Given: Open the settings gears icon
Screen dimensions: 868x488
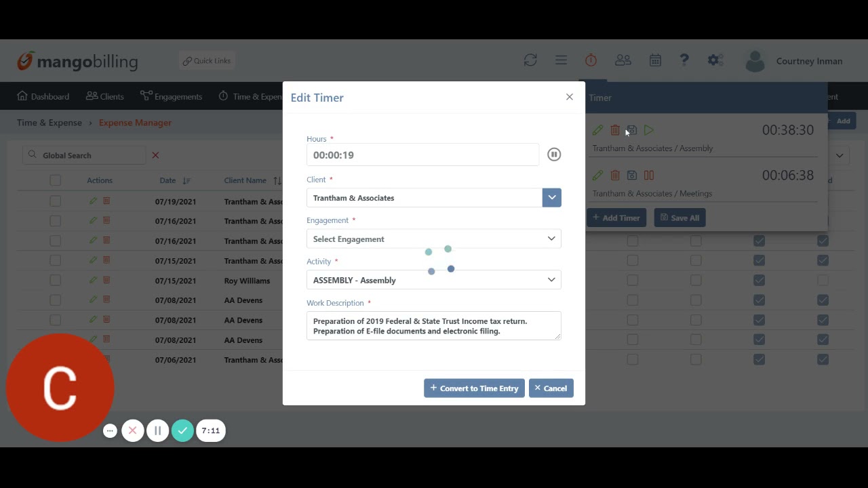Looking at the screenshot, I should [x=715, y=60].
